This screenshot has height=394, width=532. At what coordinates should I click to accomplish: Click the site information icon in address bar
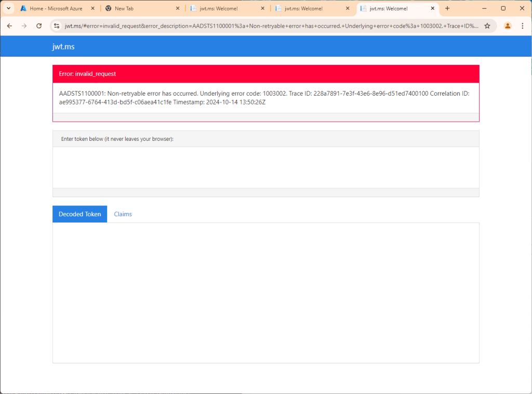(57, 26)
